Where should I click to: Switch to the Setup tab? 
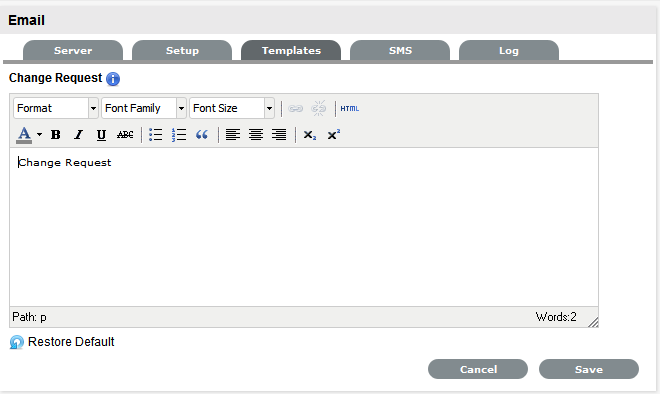coord(182,51)
